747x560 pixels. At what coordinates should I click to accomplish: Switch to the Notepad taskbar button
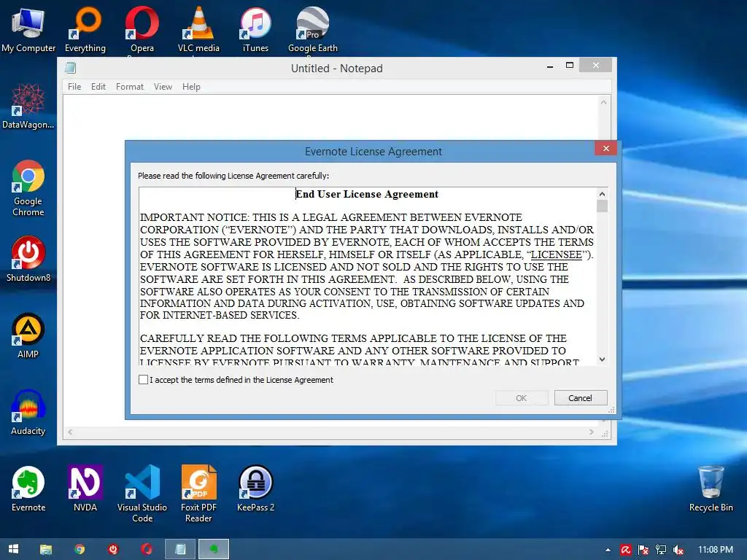180,549
